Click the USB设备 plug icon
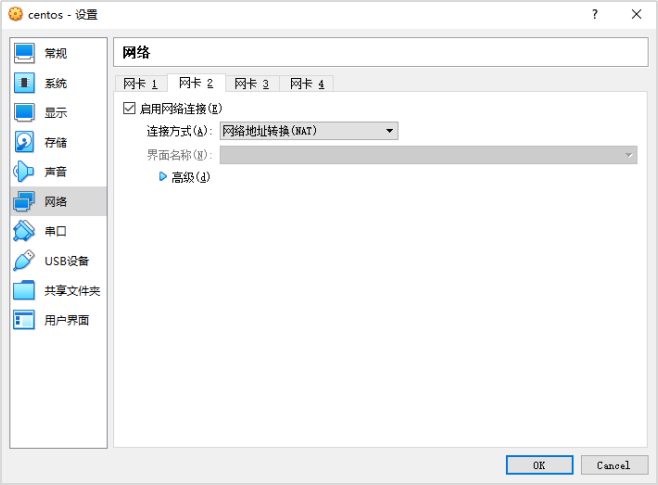 coord(24,261)
